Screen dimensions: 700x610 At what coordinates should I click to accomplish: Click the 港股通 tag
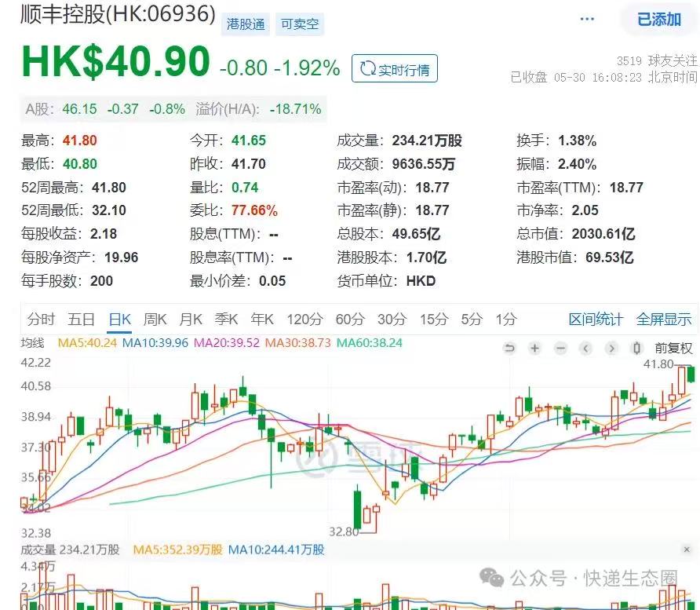pos(246,24)
